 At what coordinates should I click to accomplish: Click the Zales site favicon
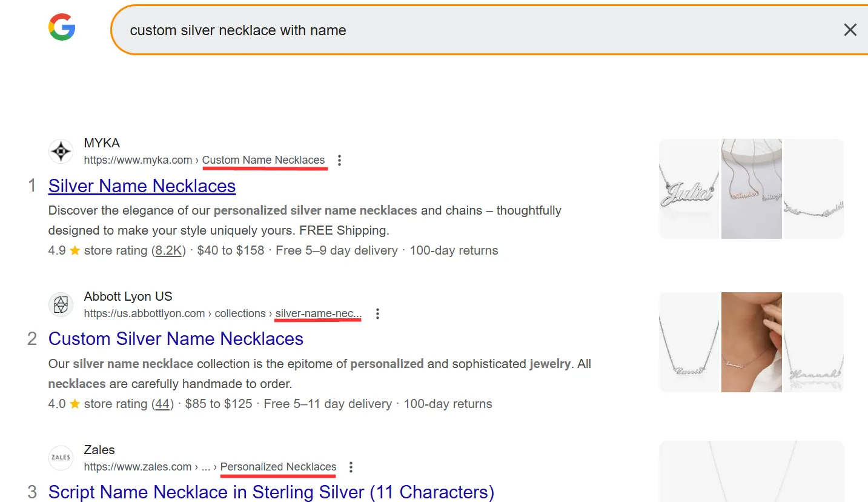[61, 458]
